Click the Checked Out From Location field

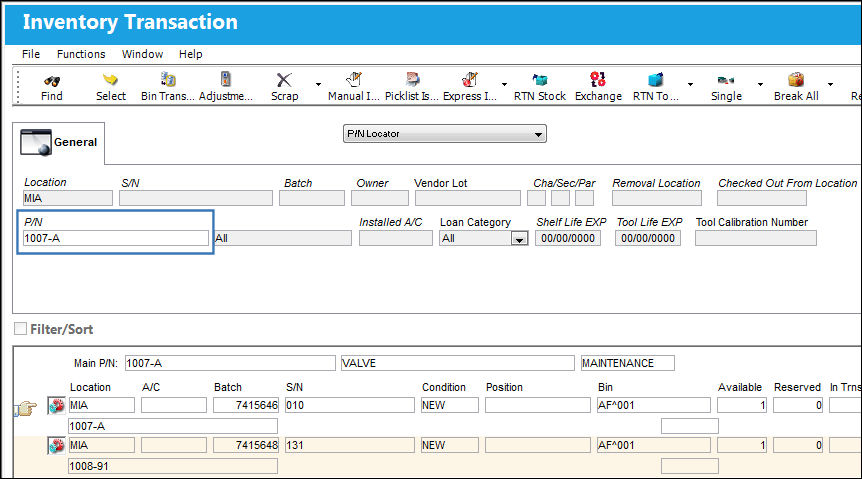coord(762,198)
